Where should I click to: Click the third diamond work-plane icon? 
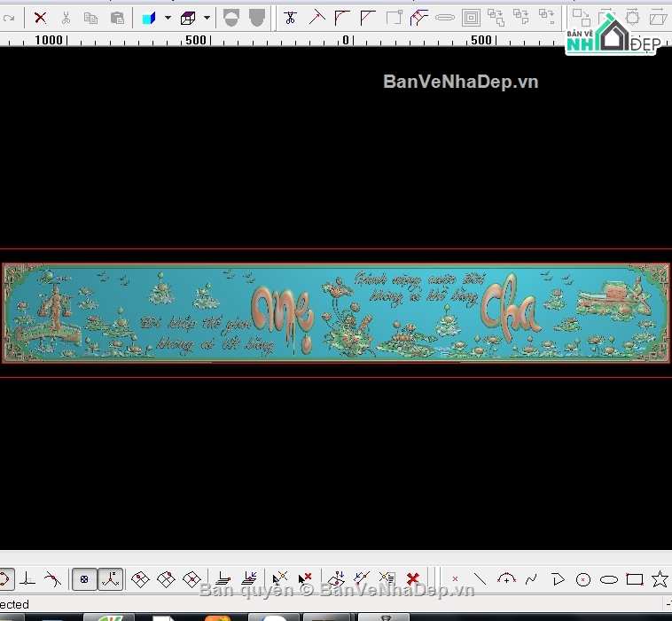pyautogui.click(x=191, y=579)
